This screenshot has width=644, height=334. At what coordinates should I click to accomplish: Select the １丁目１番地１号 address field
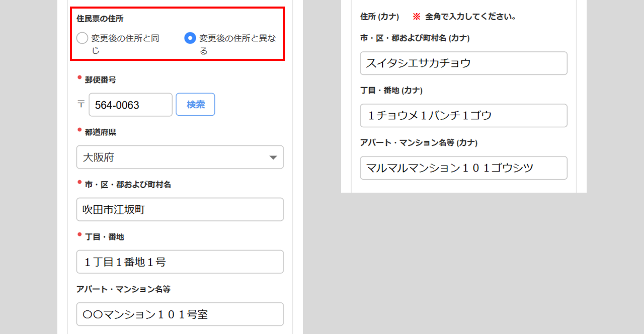180,262
